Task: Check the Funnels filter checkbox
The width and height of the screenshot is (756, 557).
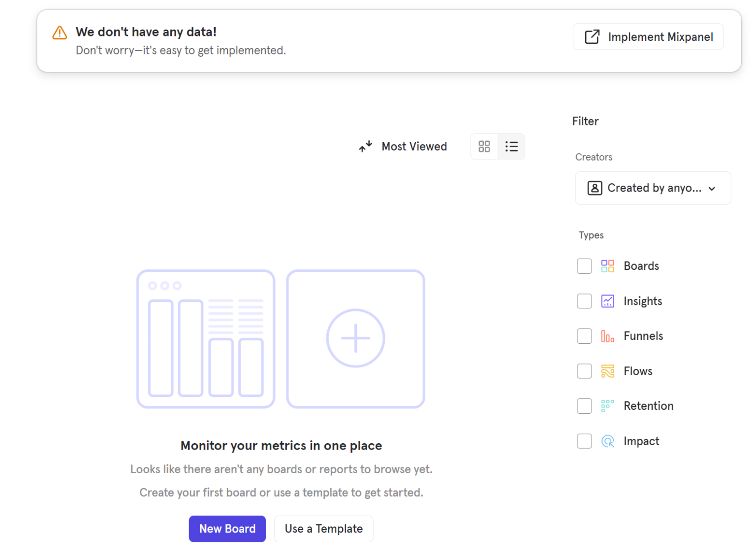Action: 584,336
